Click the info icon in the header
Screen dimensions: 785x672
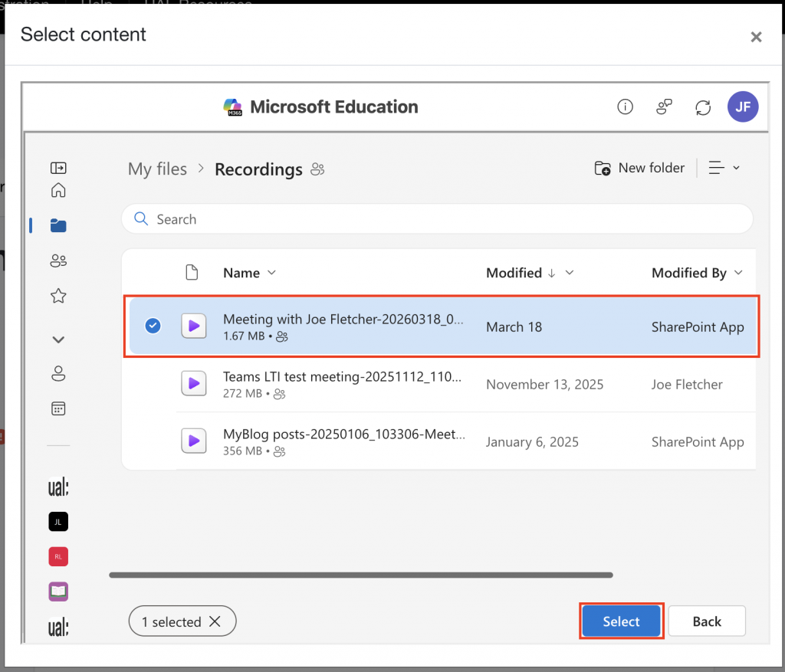(625, 107)
